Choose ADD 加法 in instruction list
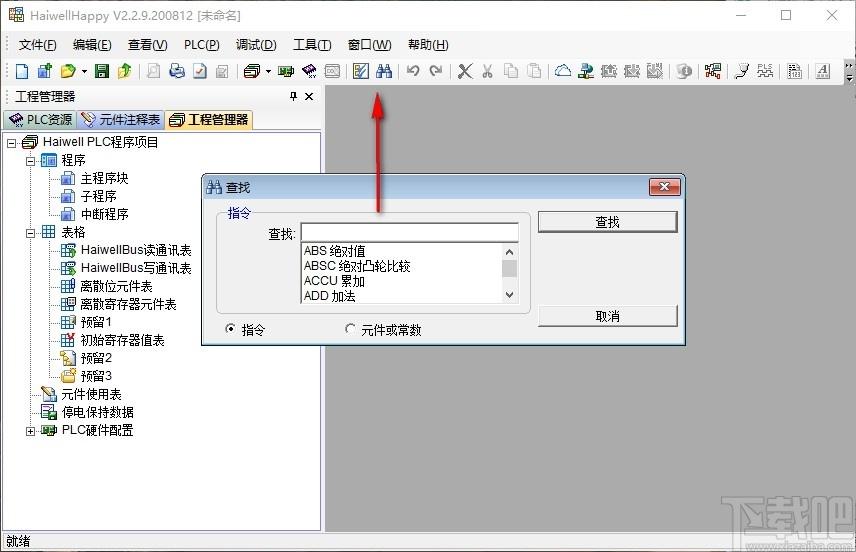Image resolution: width=856 pixels, height=552 pixels. 330,296
